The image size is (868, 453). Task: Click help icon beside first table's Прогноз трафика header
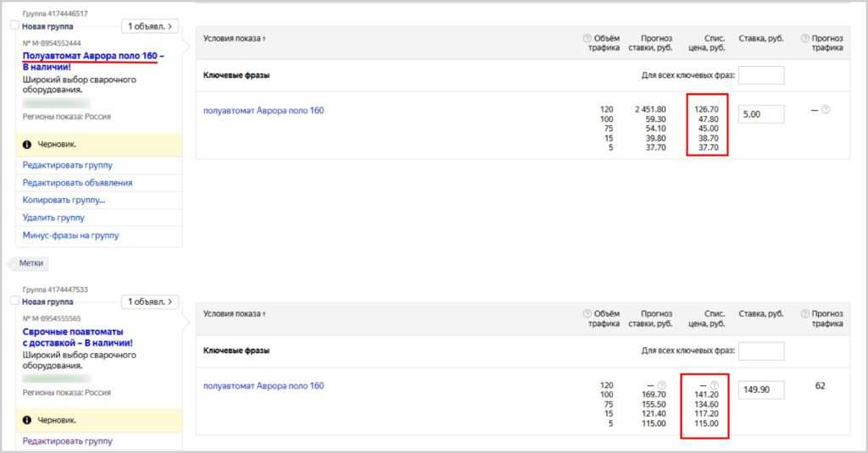tap(804, 38)
